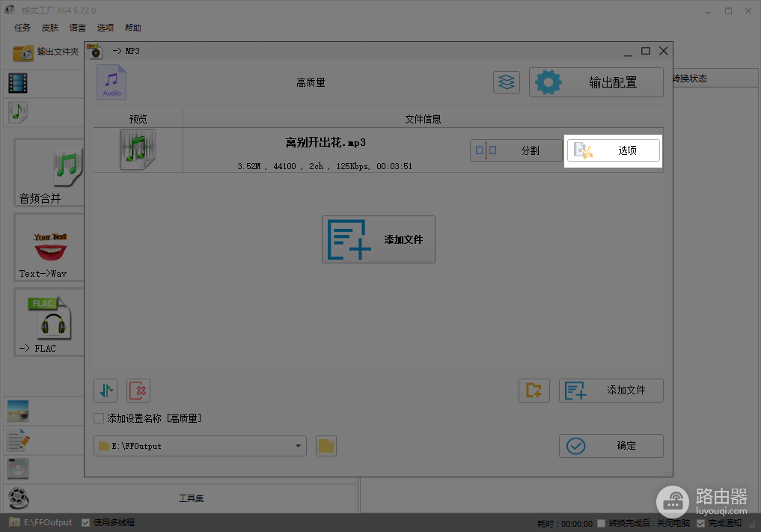Click the 分割 split button
Image resolution: width=761 pixels, height=532 pixels.
[x=516, y=150]
